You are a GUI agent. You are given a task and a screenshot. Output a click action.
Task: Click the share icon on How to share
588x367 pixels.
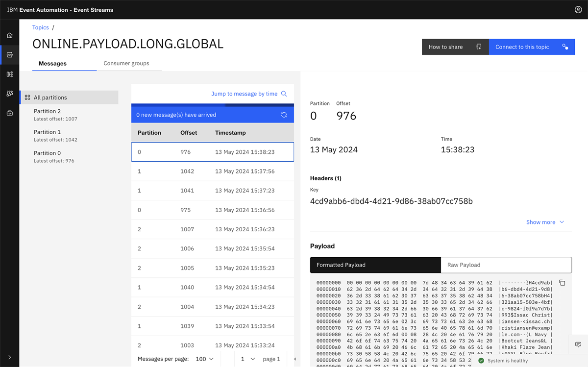[479, 47]
